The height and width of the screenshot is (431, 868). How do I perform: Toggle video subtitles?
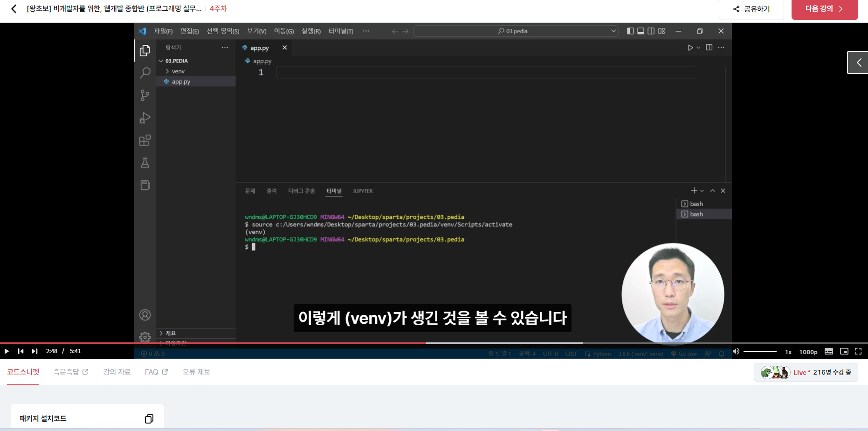coord(829,351)
